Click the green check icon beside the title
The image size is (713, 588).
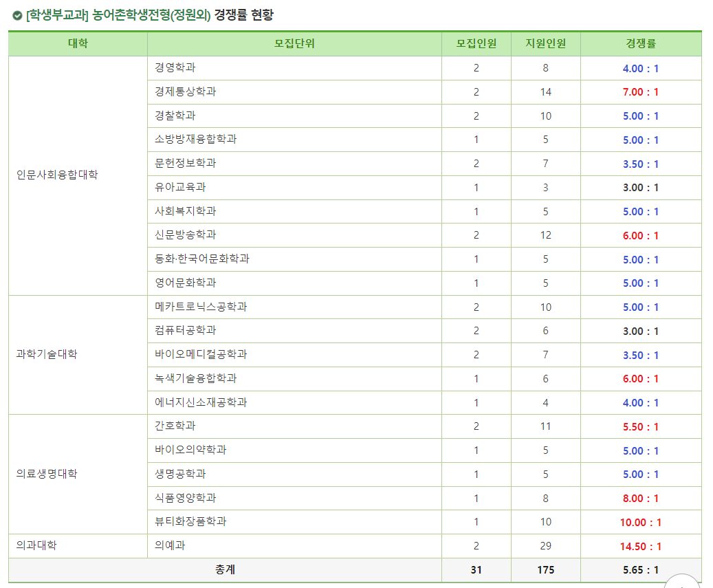click(17, 16)
